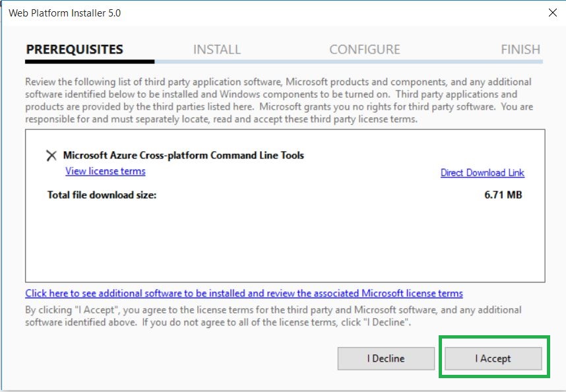Click the Web Platform Installer 5.0 title bar
Screen dimensions: 566x392
(198, 13)
